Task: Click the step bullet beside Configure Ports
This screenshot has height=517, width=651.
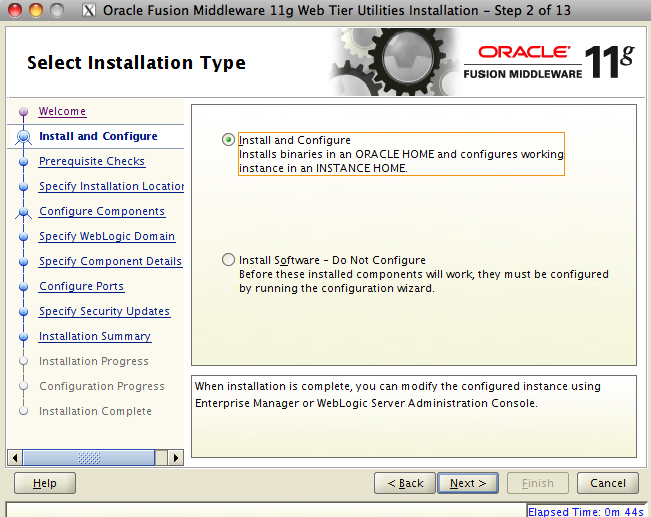Action: tap(24, 287)
